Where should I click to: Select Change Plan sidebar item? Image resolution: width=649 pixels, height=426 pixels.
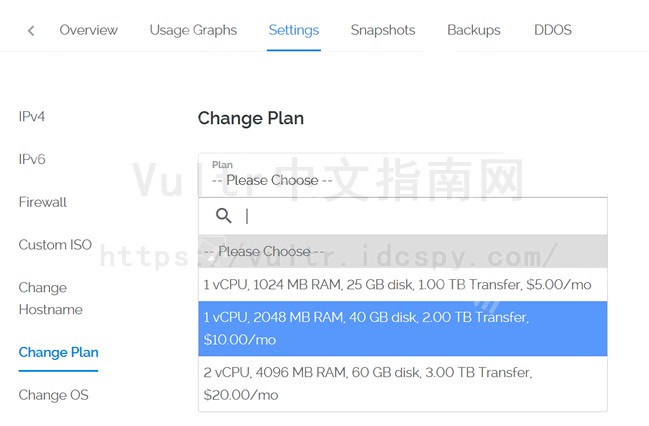[58, 352]
